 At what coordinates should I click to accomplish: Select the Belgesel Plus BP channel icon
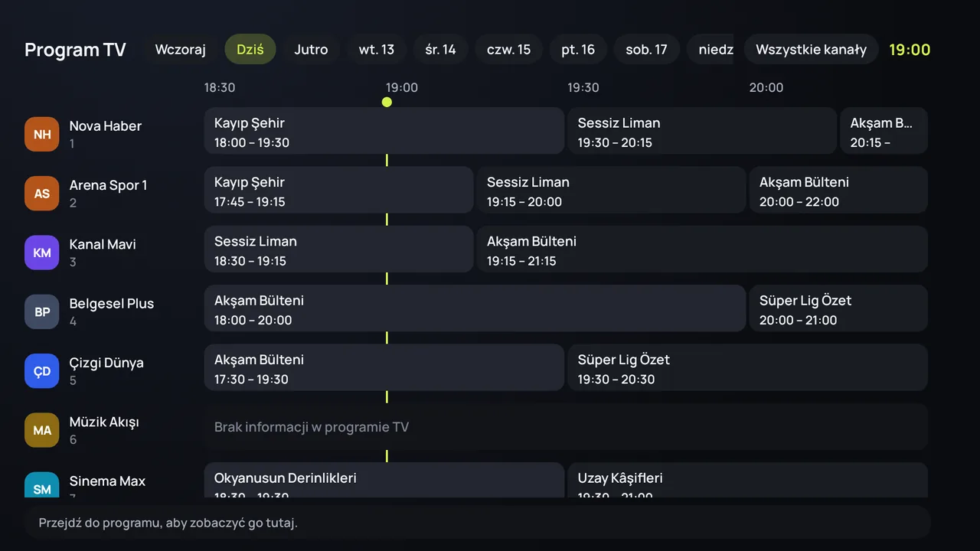pos(41,311)
